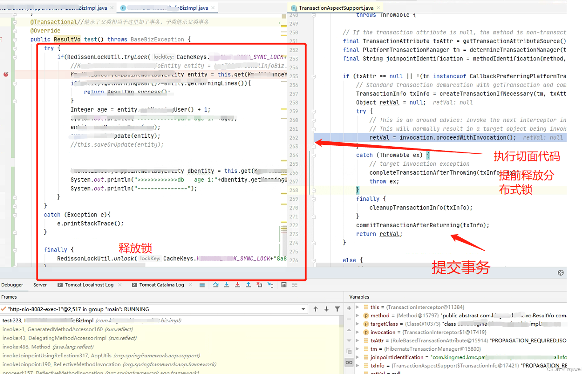Open the thread selector dropdown showing http-nio-8082-exec-1
The image size is (588, 376).
tap(154, 309)
